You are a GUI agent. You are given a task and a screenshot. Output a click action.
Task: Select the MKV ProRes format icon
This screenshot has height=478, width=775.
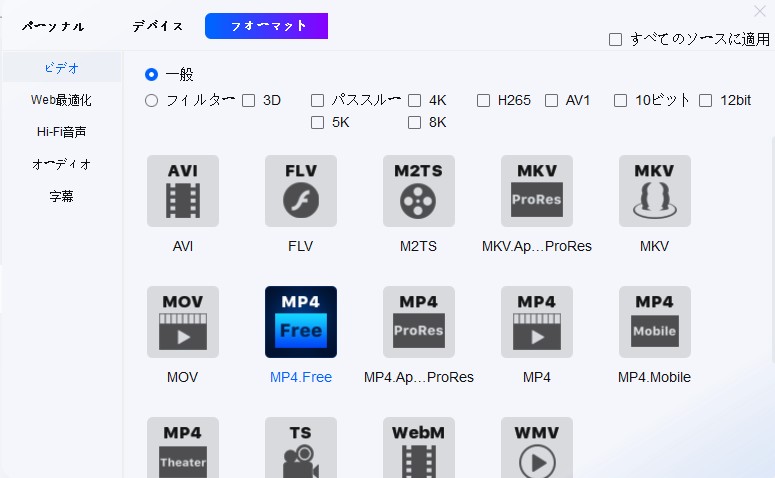[x=537, y=191]
